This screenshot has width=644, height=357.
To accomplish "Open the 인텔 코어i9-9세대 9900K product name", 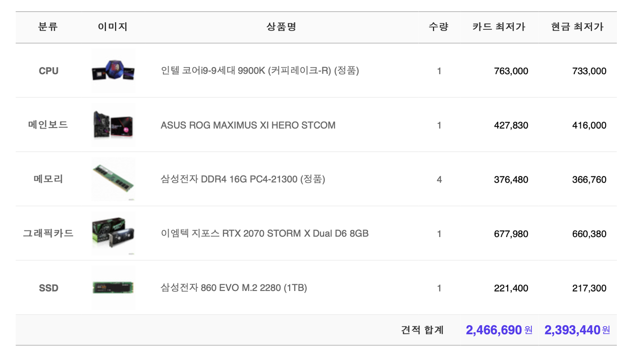I will (x=260, y=71).
